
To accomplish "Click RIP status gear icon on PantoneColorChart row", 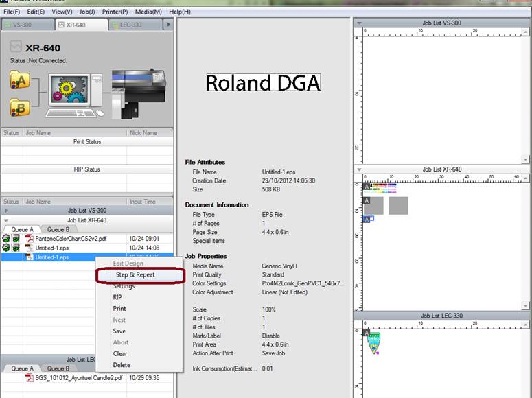I will 6,239.
